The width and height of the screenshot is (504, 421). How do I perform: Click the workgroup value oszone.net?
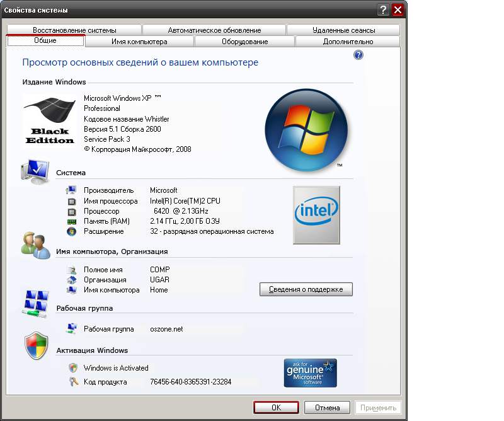(x=166, y=329)
